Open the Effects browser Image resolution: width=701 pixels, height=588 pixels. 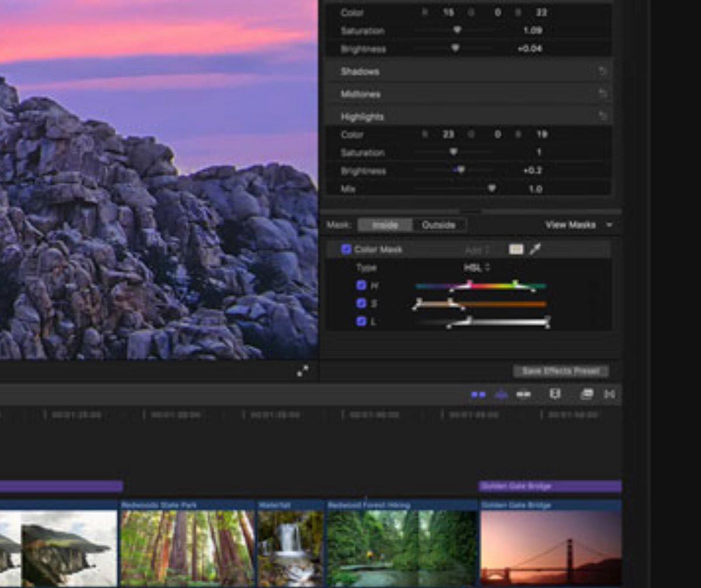(x=587, y=395)
